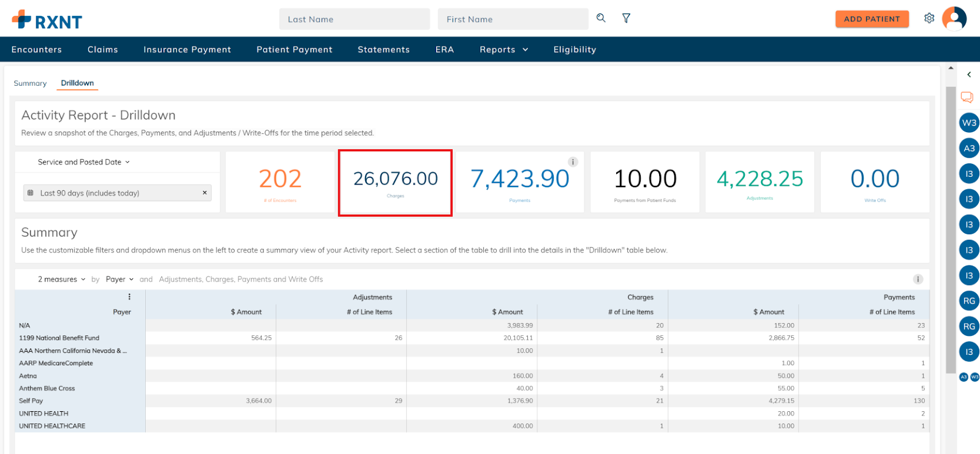The width and height of the screenshot is (980, 454).
Task: Select the UNITED HEALTHCARE row
Action: click(472, 426)
